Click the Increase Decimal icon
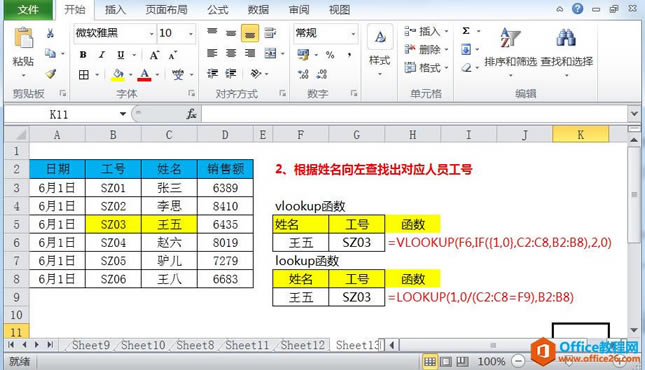This screenshot has width=645, height=370. pyautogui.click(x=303, y=74)
